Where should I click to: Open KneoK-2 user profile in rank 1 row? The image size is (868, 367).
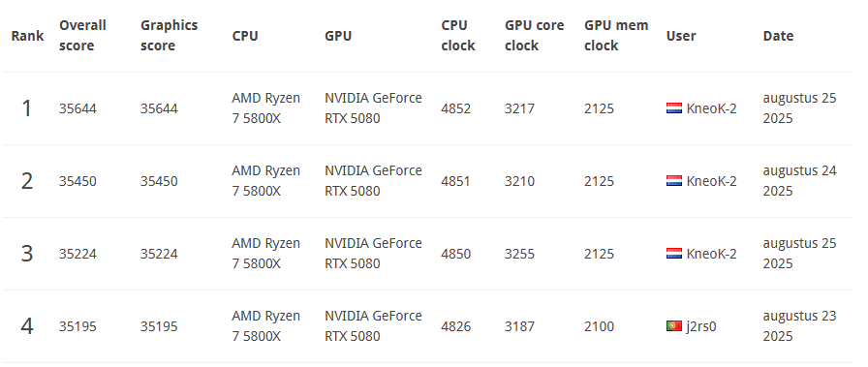click(x=711, y=108)
